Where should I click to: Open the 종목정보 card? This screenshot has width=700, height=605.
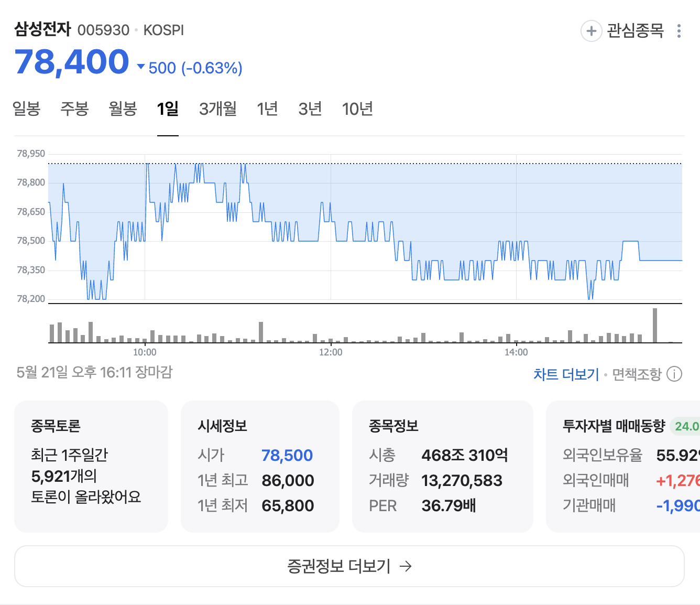(443, 467)
